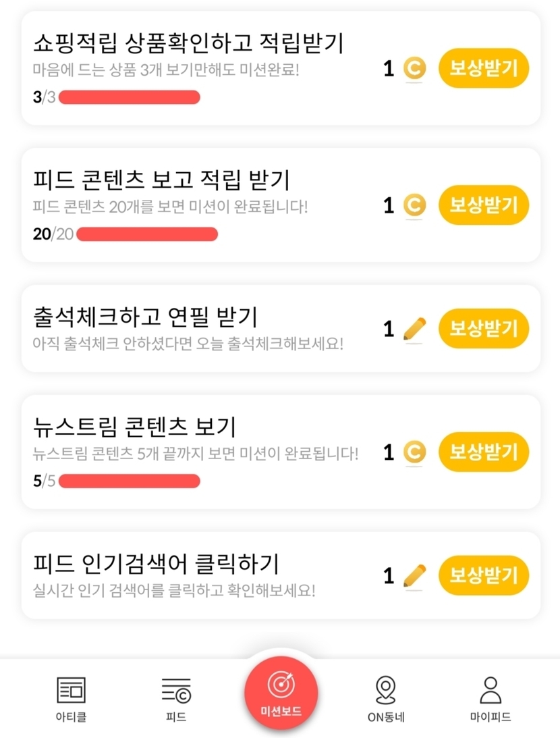Go to 마이피드 profile icon

coord(491,690)
